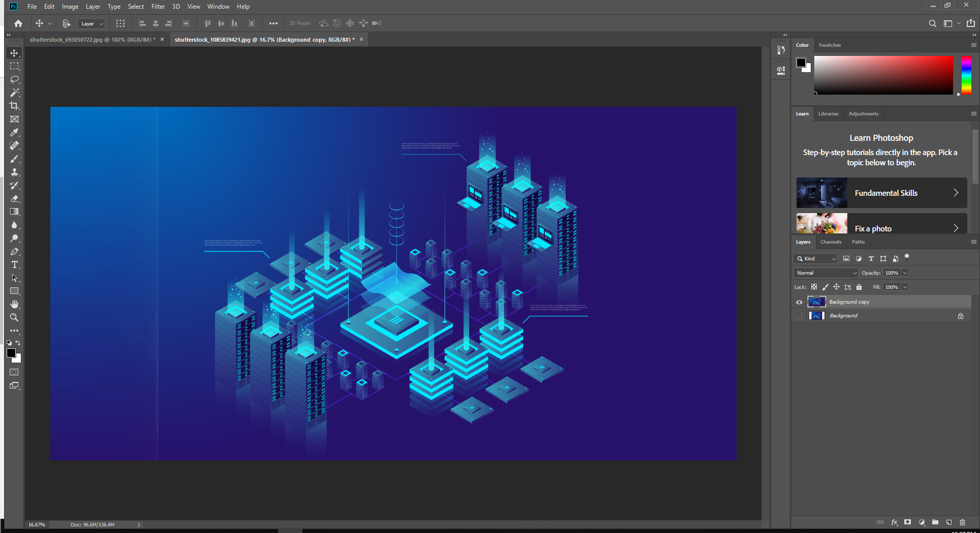Switch to the Adjustments tab
This screenshot has height=533, width=980.
click(x=863, y=114)
